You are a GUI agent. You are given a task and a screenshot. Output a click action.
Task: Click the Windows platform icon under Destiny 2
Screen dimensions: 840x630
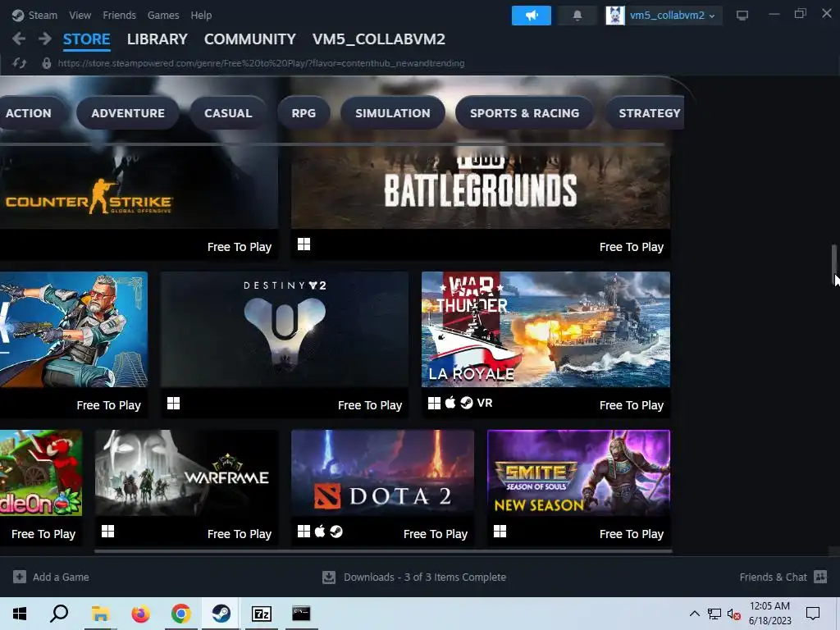coord(174,403)
